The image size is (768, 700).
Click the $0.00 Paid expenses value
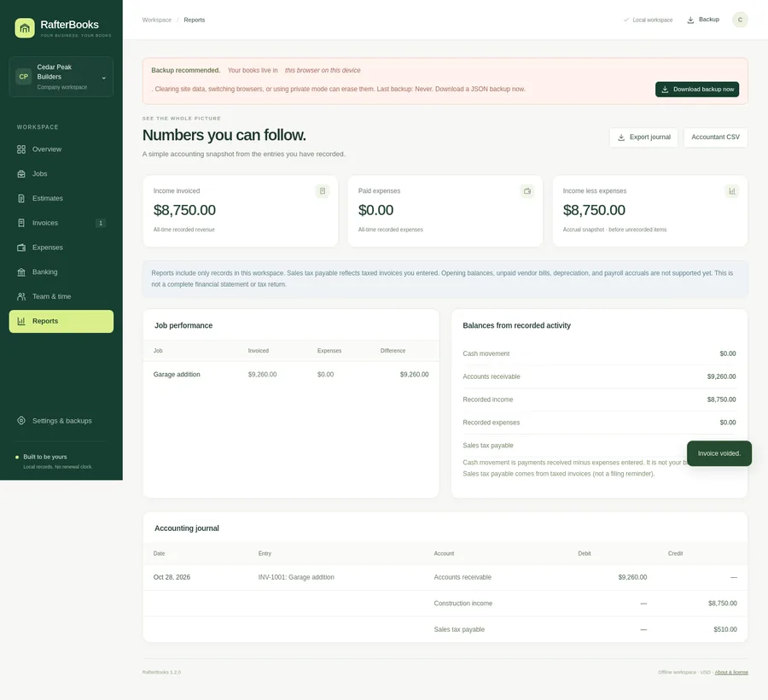tap(375, 210)
